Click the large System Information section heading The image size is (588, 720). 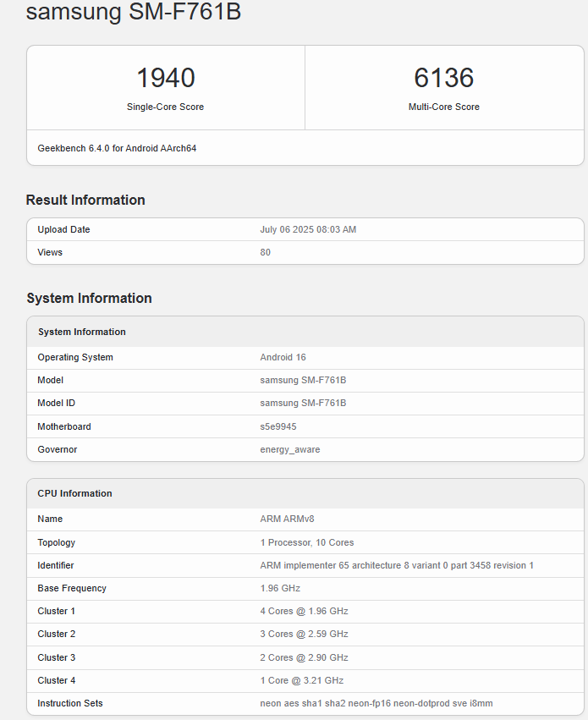click(x=89, y=299)
